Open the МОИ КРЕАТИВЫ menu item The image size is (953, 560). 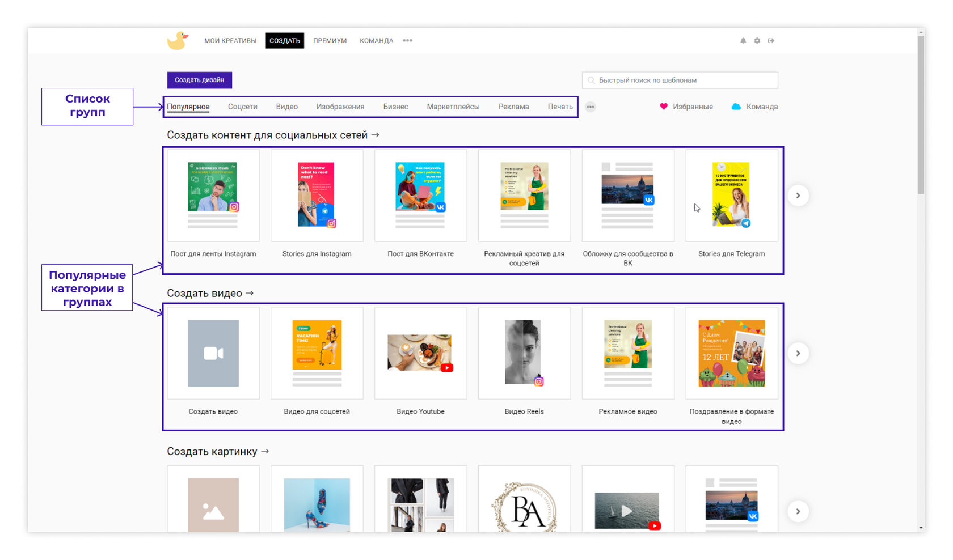pos(230,41)
